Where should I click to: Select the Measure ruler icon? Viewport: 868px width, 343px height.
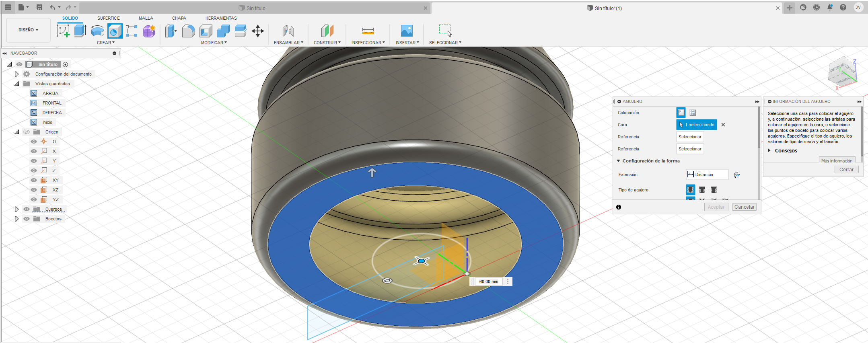[x=368, y=31]
